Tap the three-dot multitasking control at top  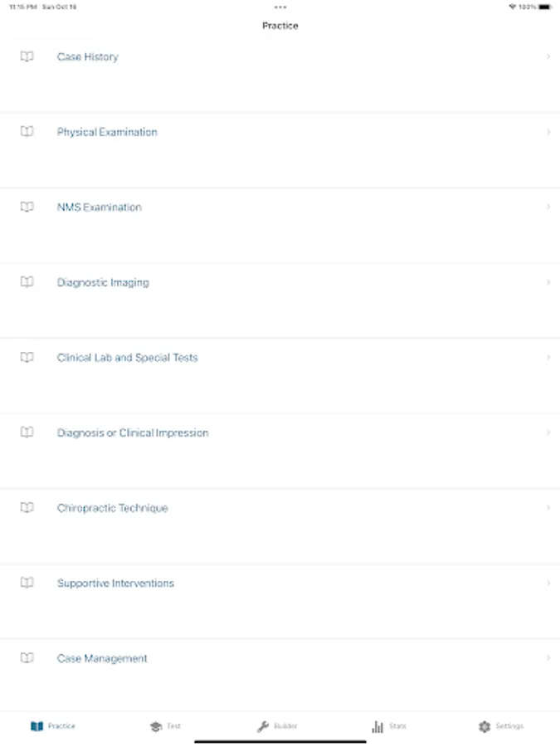click(280, 7)
